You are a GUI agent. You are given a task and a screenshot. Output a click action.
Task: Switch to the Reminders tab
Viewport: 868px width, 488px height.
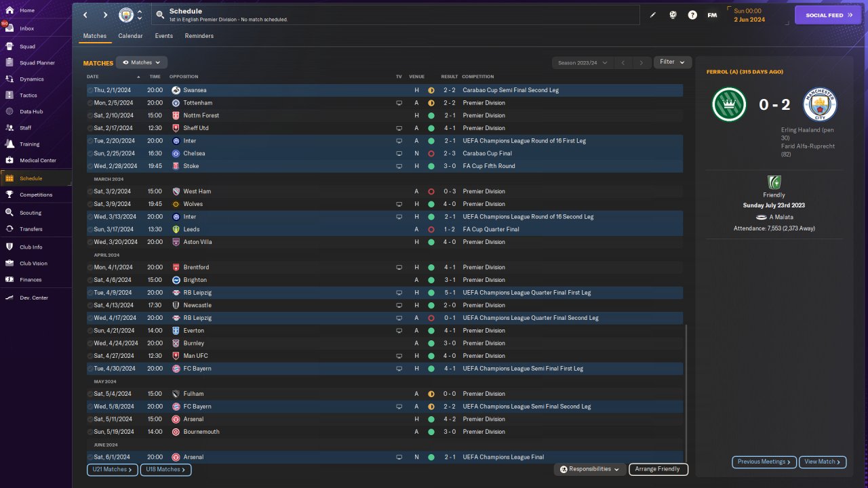tap(199, 36)
